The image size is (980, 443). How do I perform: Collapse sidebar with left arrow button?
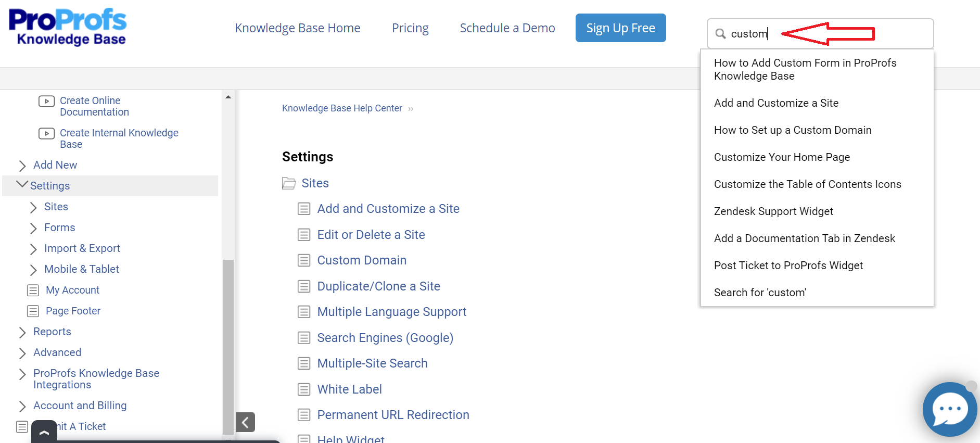click(245, 422)
